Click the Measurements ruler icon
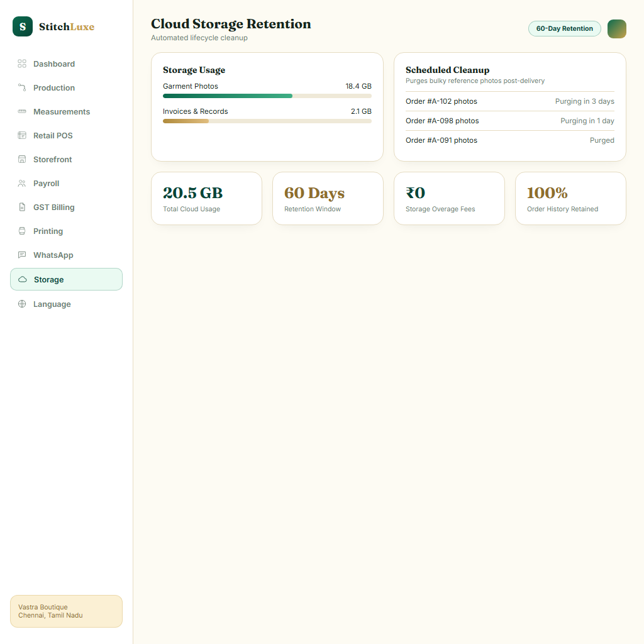Image resolution: width=644 pixels, height=644 pixels. click(22, 111)
